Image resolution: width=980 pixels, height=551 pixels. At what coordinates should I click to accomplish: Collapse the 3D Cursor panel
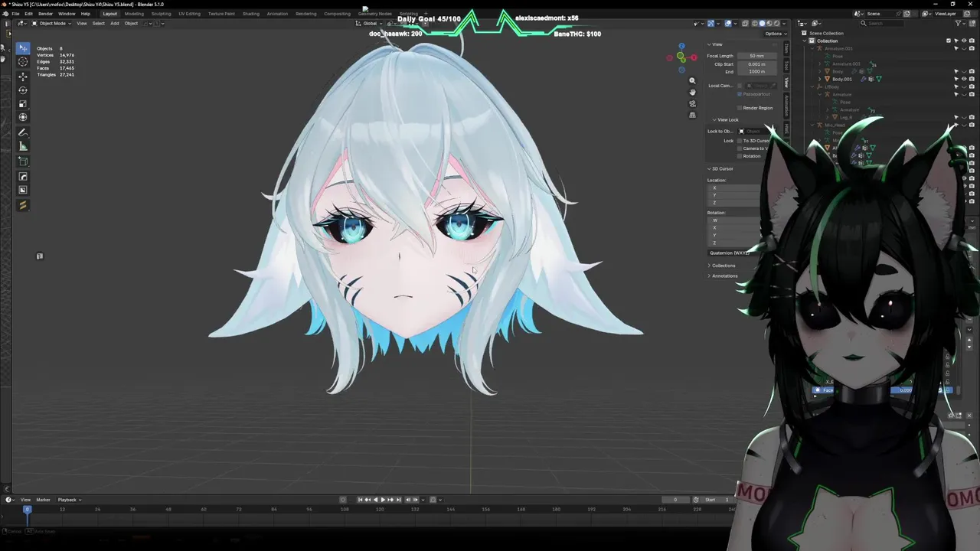[x=720, y=168]
